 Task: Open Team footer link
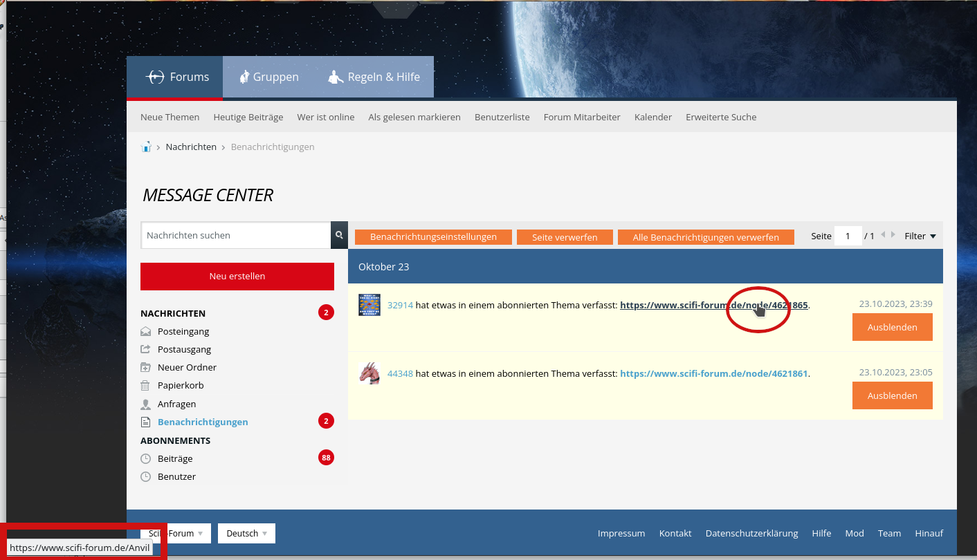pyautogui.click(x=889, y=533)
